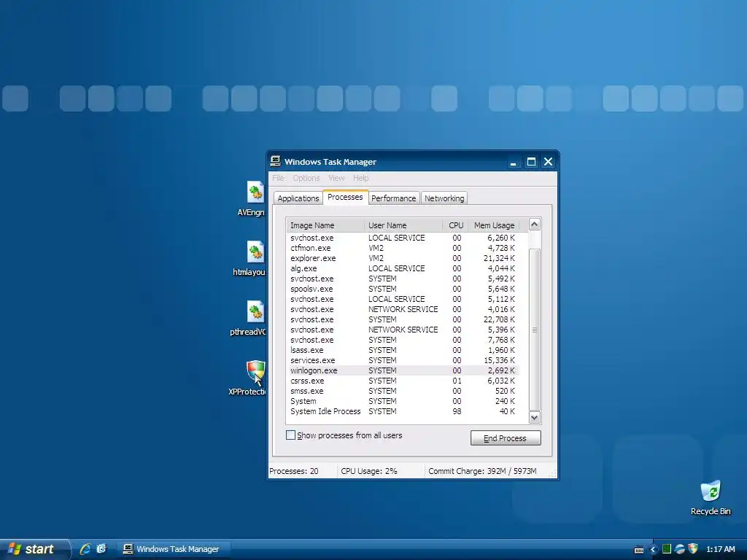747x560 pixels.
Task: Select the winlogon.exe process row
Action: click(403, 370)
